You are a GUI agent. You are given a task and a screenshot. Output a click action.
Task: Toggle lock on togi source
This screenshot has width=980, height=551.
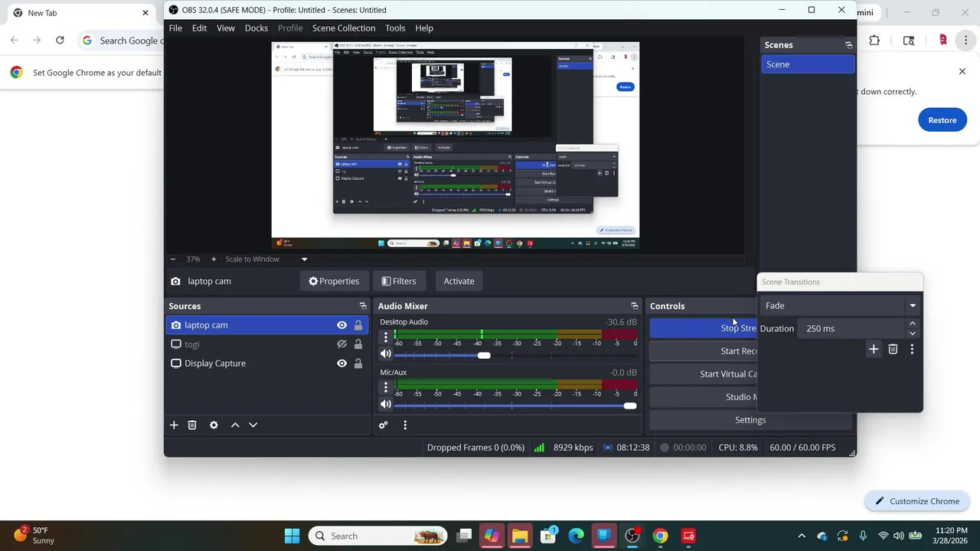[x=358, y=344]
